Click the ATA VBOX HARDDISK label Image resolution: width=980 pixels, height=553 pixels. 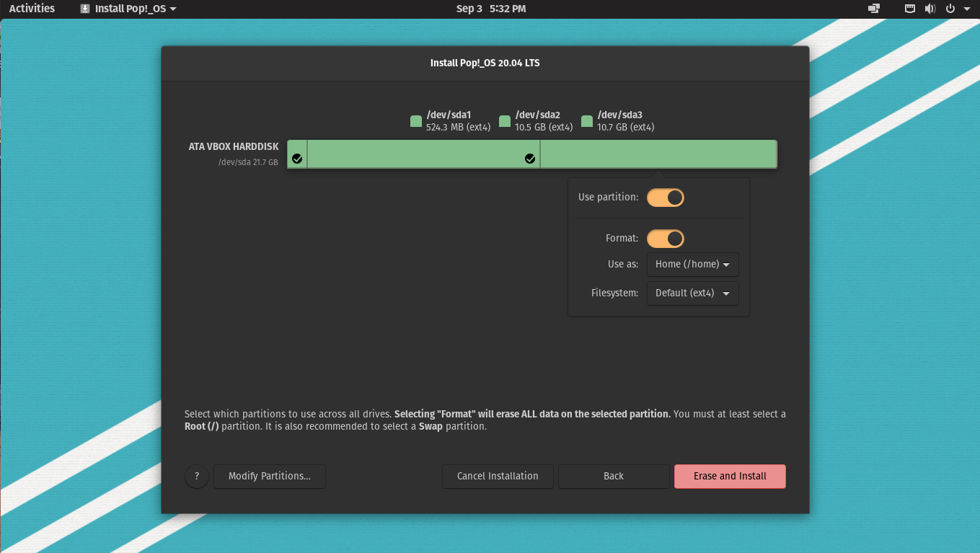(234, 146)
